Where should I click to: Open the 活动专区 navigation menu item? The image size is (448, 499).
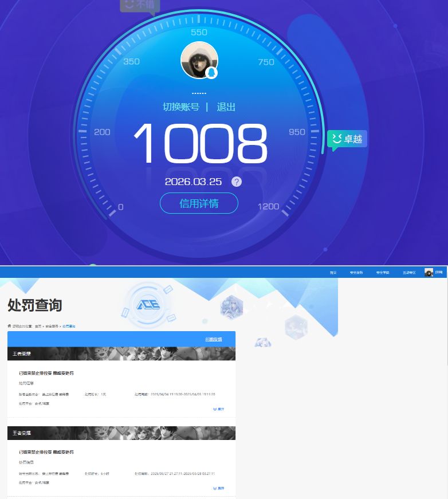[409, 273]
